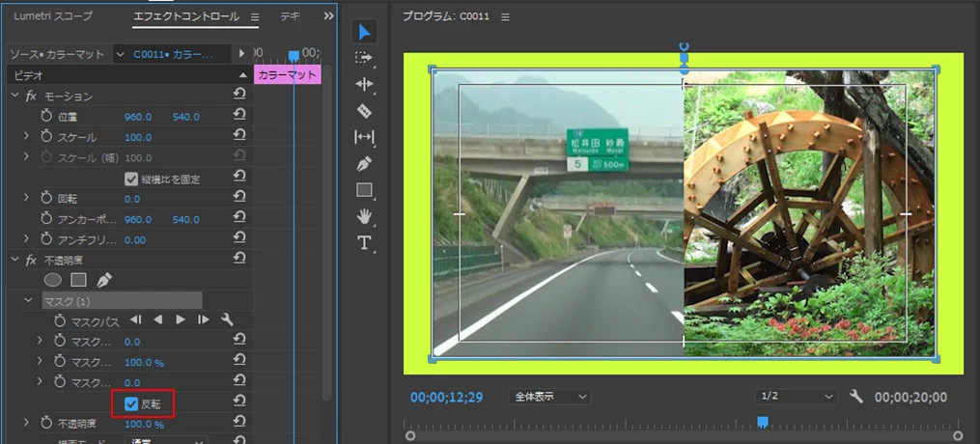Open mask tracking method wrench options
Image resolution: width=980 pixels, height=444 pixels.
228,320
